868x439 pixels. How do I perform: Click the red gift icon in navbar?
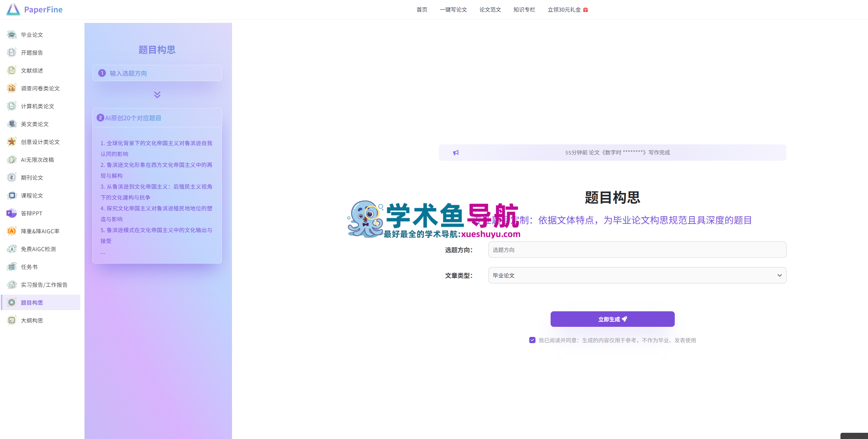pos(586,10)
